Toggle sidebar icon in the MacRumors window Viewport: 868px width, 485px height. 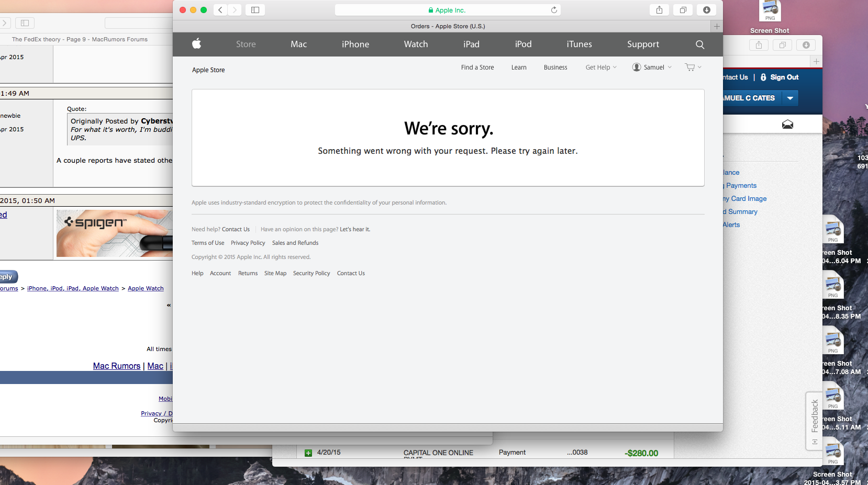coord(25,23)
